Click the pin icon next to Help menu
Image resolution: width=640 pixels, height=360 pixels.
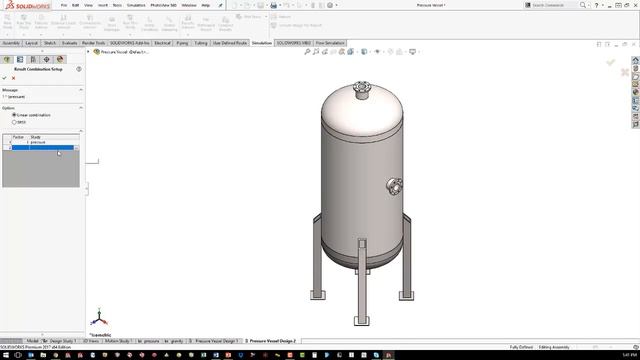pos(220,5)
